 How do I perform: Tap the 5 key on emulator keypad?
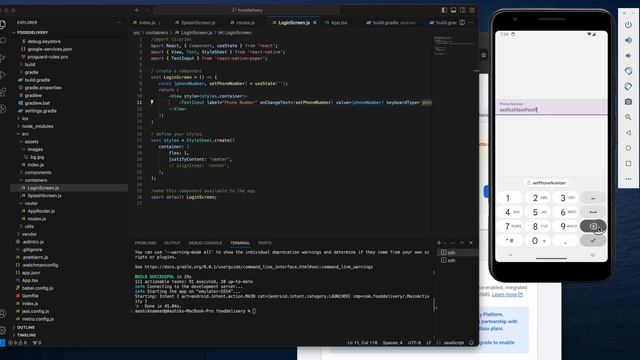point(539,212)
